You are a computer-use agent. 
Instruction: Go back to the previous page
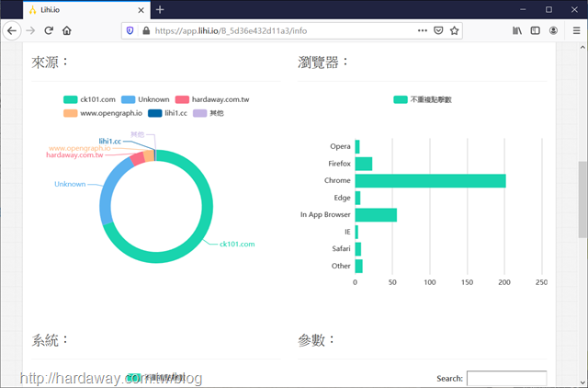12,30
